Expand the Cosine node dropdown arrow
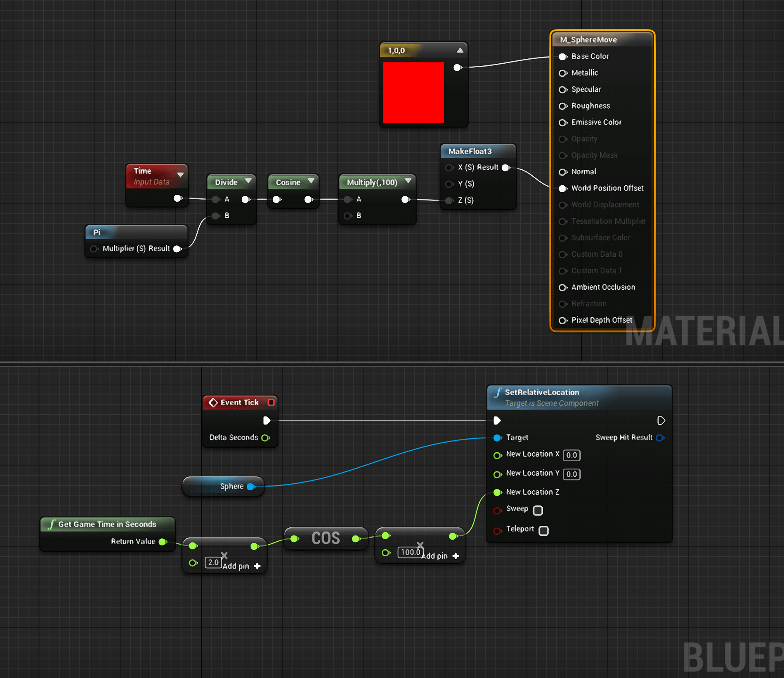The height and width of the screenshot is (678, 784). [x=312, y=180]
